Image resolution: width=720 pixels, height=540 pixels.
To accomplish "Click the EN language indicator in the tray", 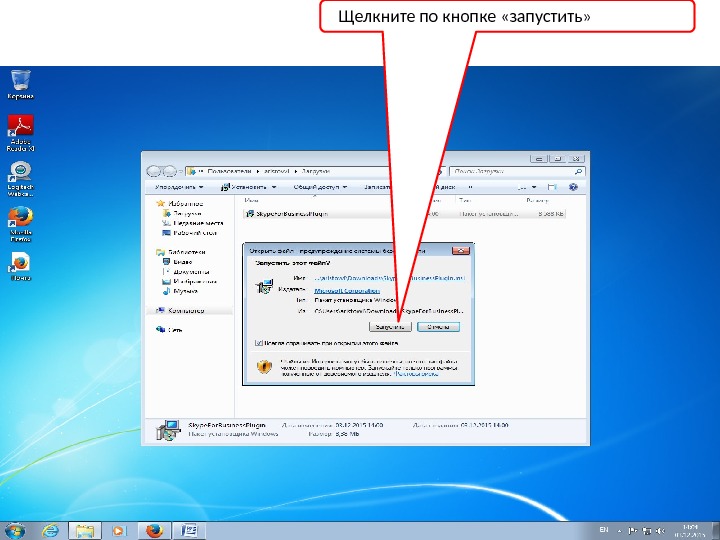I will (x=604, y=530).
